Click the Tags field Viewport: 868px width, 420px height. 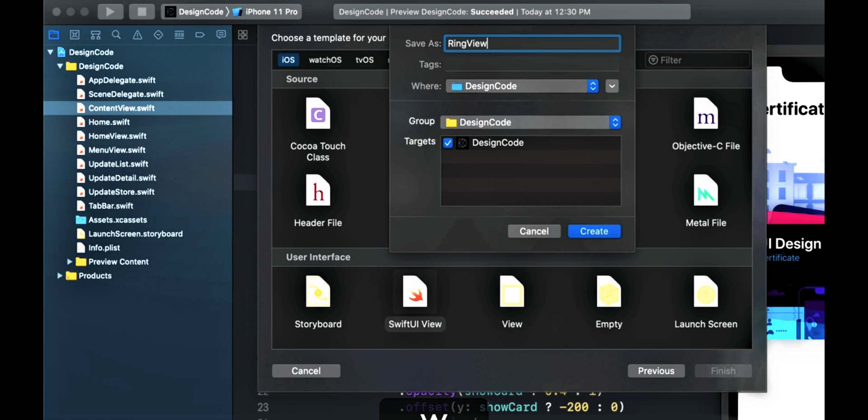click(532, 65)
